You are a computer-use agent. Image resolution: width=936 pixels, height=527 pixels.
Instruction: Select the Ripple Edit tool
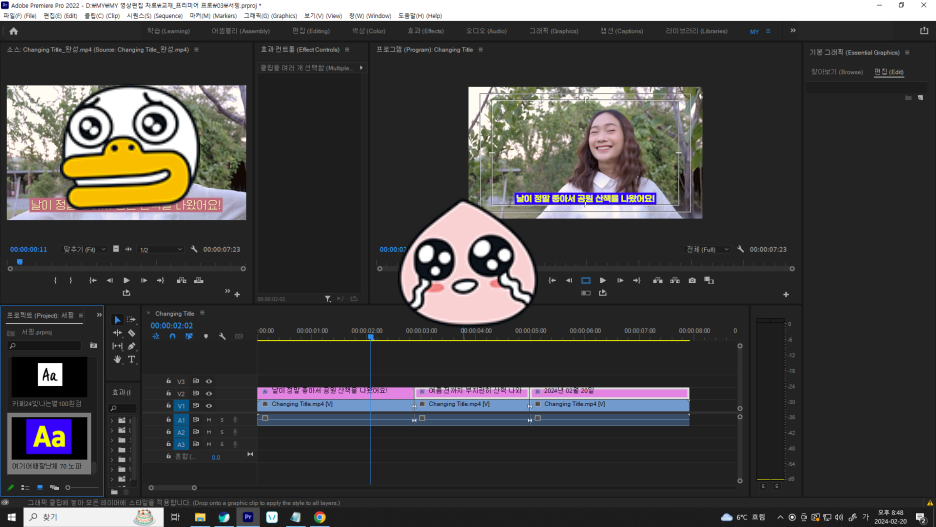click(117, 333)
